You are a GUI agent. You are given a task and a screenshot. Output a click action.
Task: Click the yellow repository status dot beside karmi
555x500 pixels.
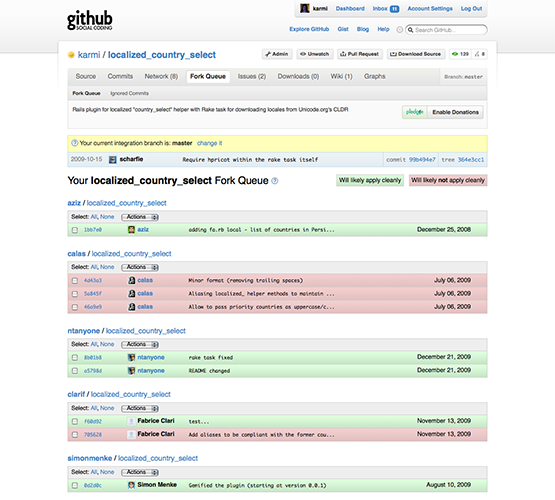[x=71, y=55]
